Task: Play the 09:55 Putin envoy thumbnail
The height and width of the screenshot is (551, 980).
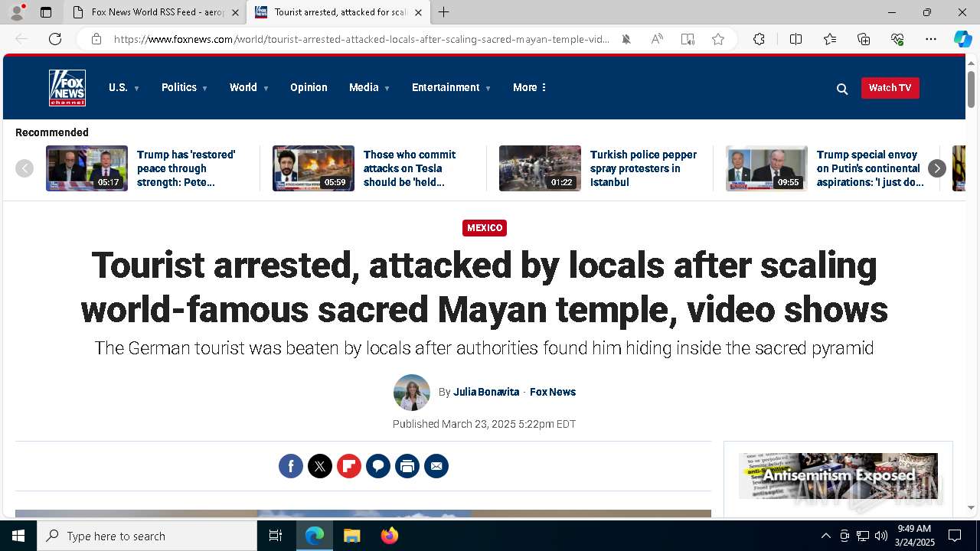Action: click(x=766, y=168)
